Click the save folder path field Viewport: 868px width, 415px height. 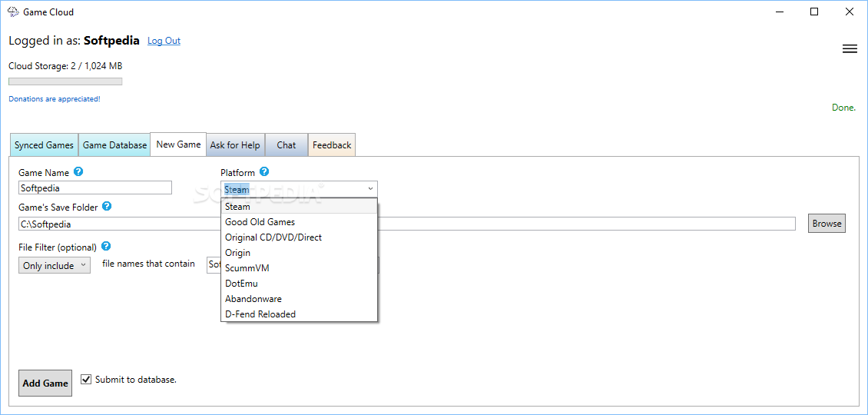[407, 224]
